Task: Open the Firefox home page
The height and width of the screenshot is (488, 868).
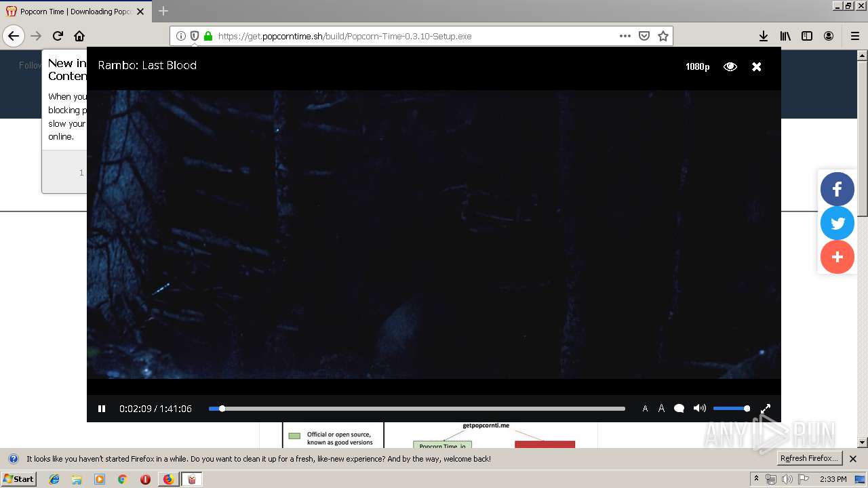Action: [79, 36]
